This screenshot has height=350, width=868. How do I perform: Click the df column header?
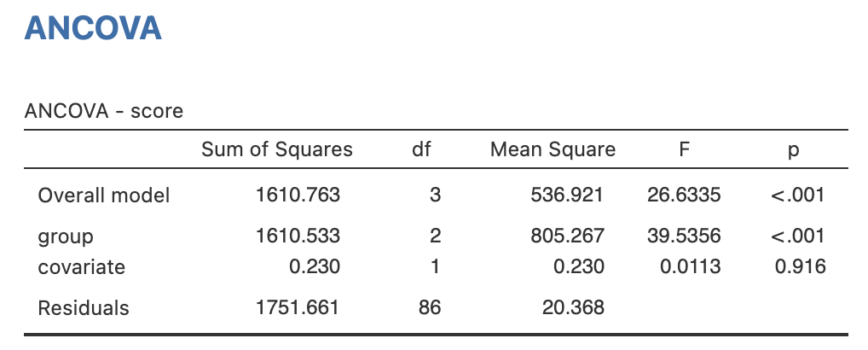click(421, 150)
